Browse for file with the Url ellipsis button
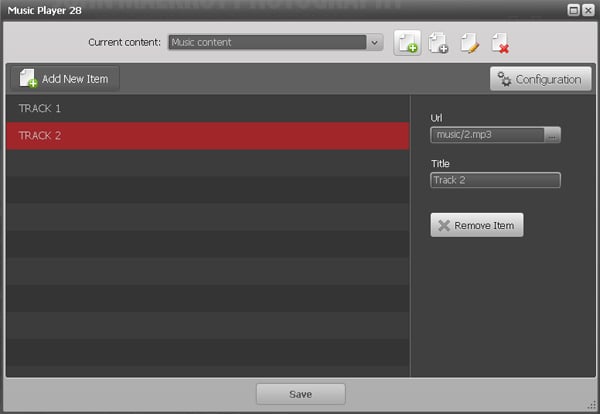Screen dimensions: 600x414 pyautogui.click(x=552, y=135)
